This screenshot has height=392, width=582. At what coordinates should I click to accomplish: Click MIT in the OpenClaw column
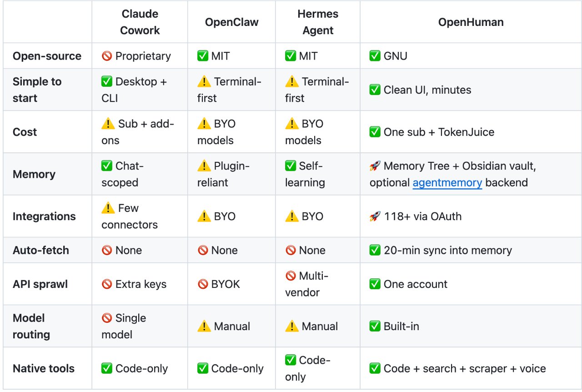(x=221, y=56)
